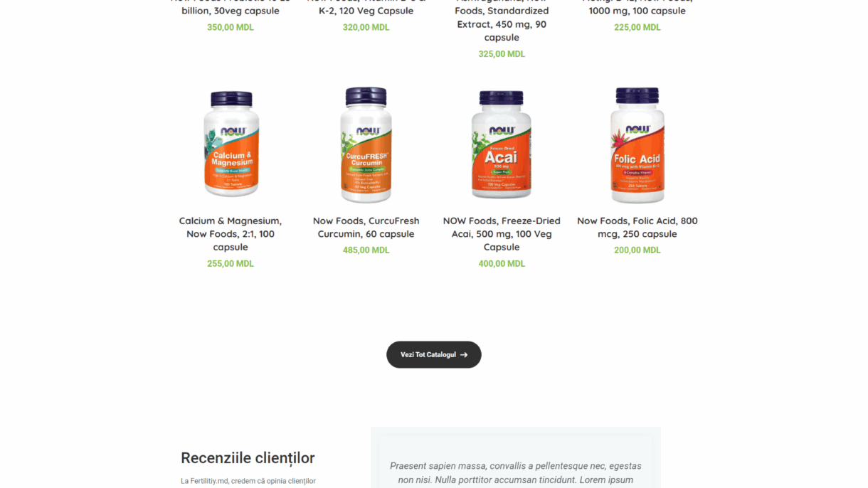
Task: Click the 350,00 MDL price at top
Action: tap(231, 28)
